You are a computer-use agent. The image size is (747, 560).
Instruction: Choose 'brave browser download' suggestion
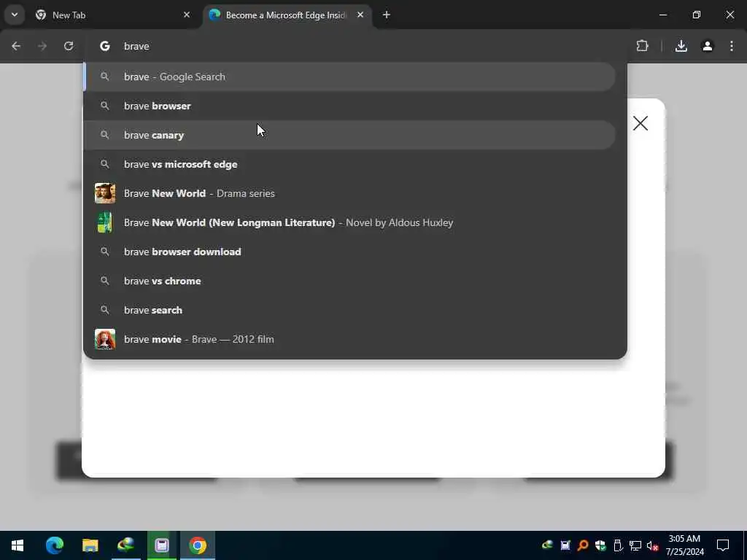coord(349,252)
